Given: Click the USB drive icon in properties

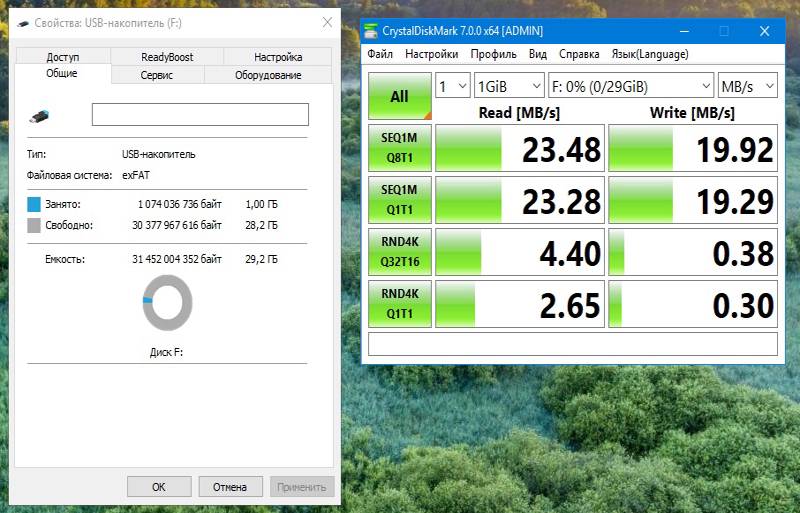Looking at the screenshot, I should click(x=38, y=115).
